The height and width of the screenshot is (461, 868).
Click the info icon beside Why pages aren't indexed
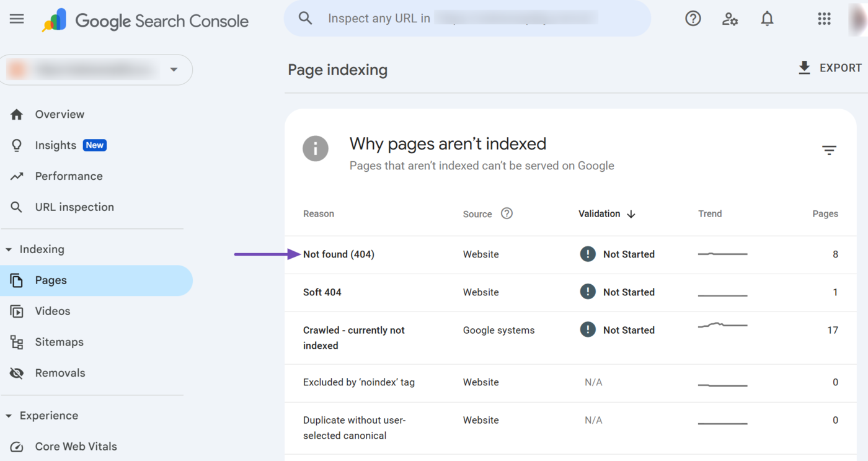click(x=316, y=149)
